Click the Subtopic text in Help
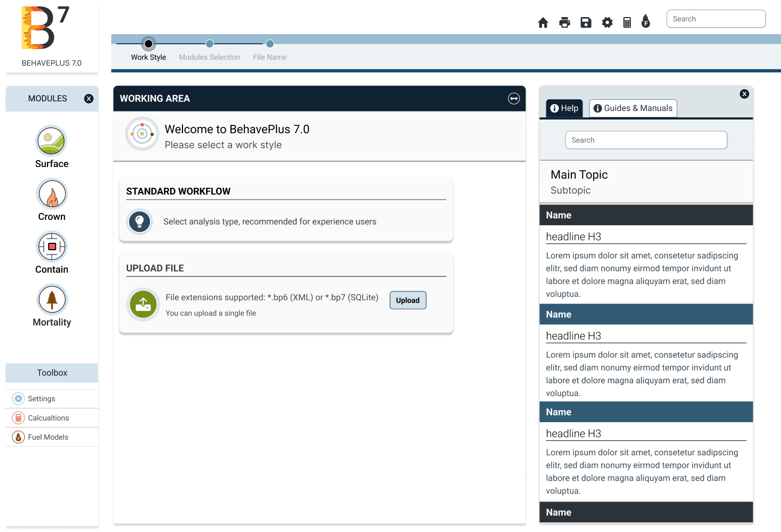781x532 pixels. point(571,190)
